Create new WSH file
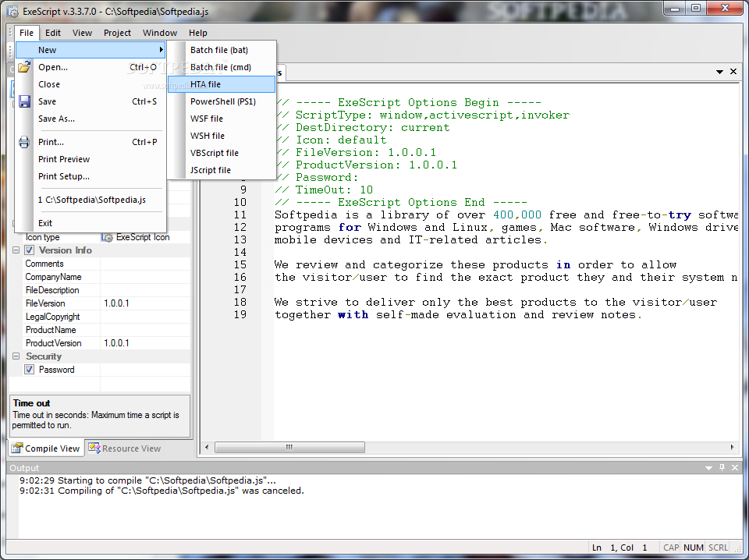The width and height of the screenshot is (749, 560). [222, 136]
